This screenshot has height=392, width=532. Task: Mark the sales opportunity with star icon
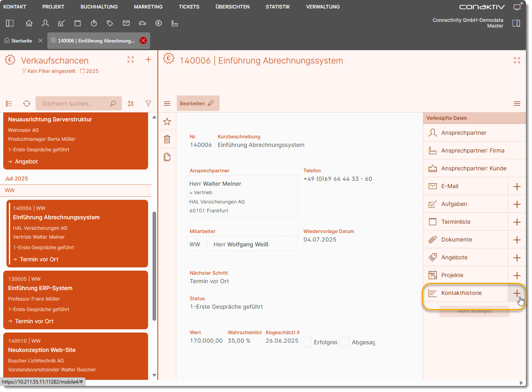click(167, 122)
